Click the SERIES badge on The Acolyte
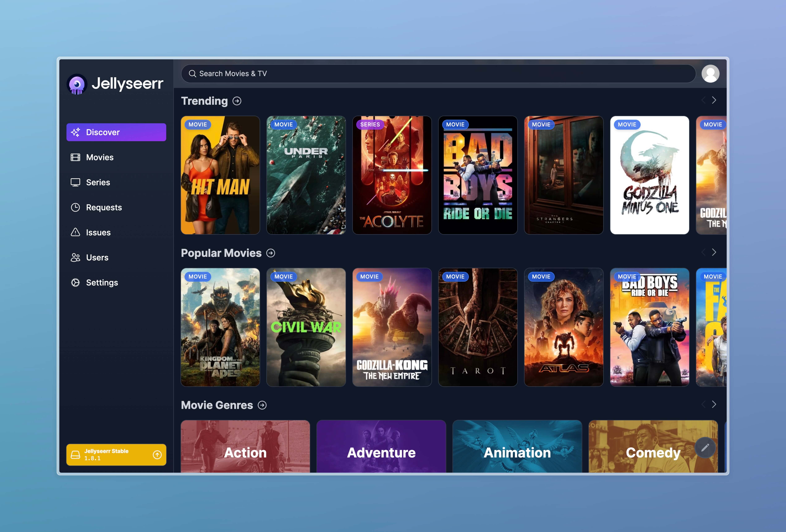Image resolution: width=786 pixels, height=532 pixels. [370, 125]
